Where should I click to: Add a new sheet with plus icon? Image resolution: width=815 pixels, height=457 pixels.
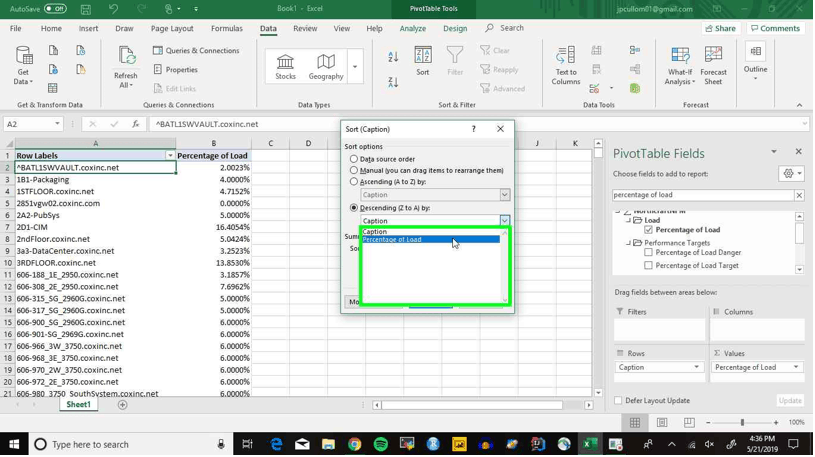(x=122, y=405)
